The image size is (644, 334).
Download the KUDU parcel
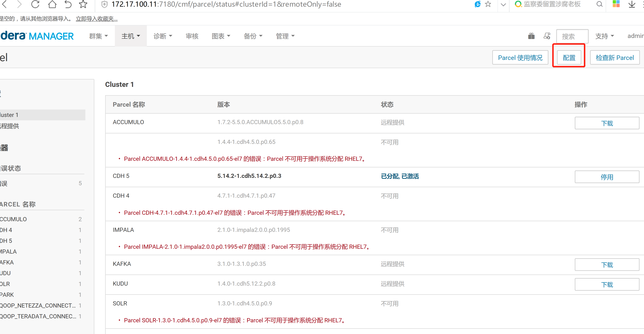[607, 285]
